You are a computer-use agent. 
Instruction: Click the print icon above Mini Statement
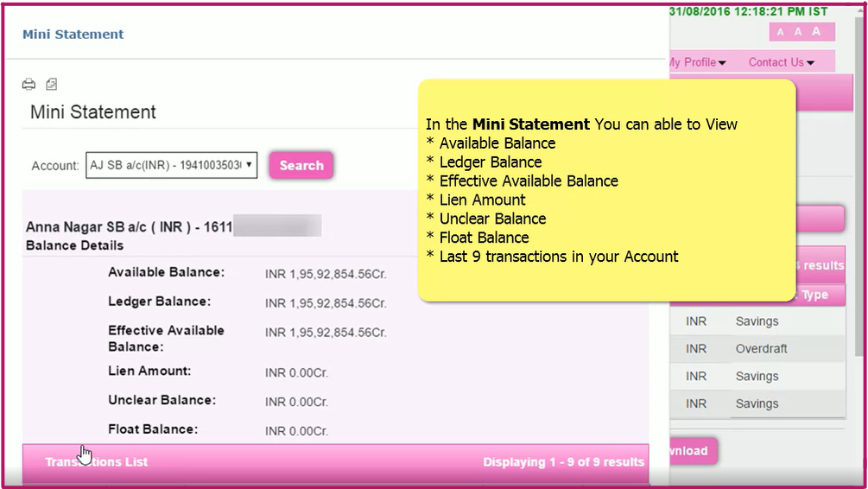click(x=29, y=85)
